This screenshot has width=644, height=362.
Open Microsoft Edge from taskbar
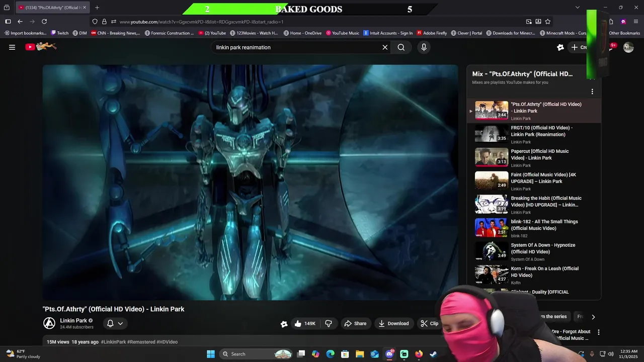tap(330, 354)
